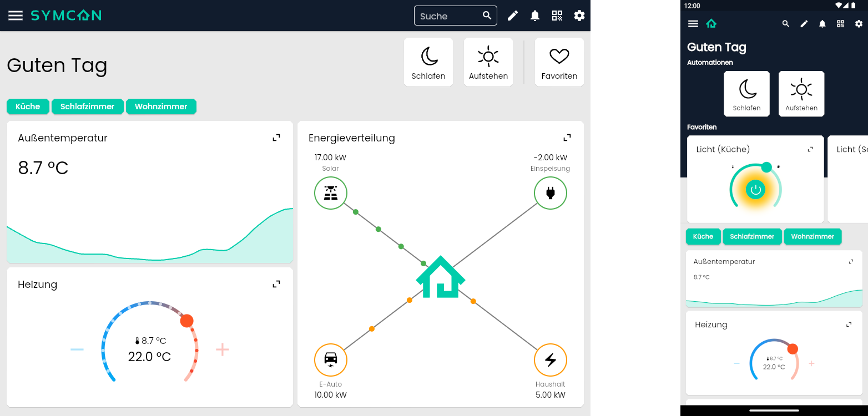Open the hamburger menu in desktop header
868x416 pixels.
click(x=16, y=16)
